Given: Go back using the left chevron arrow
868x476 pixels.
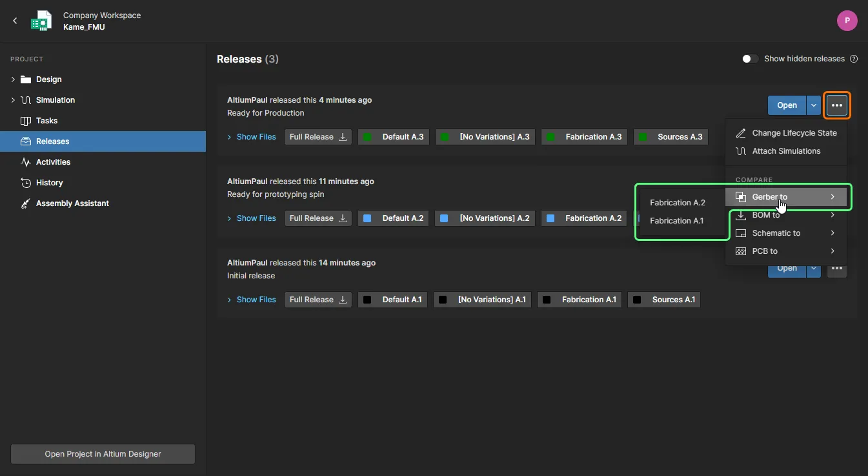Looking at the screenshot, I should (15, 21).
